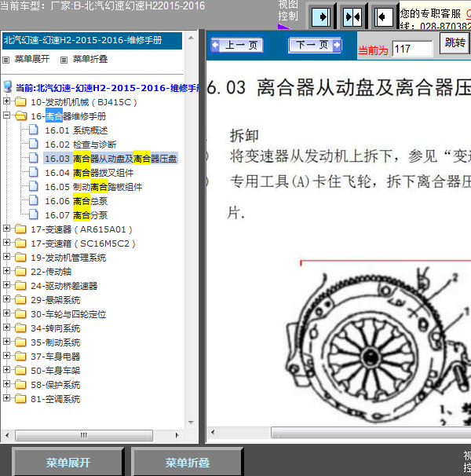This screenshot has height=476, width=471.
Task: Click tree panel scroll-left arrow
Action: click(x=7, y=435)
